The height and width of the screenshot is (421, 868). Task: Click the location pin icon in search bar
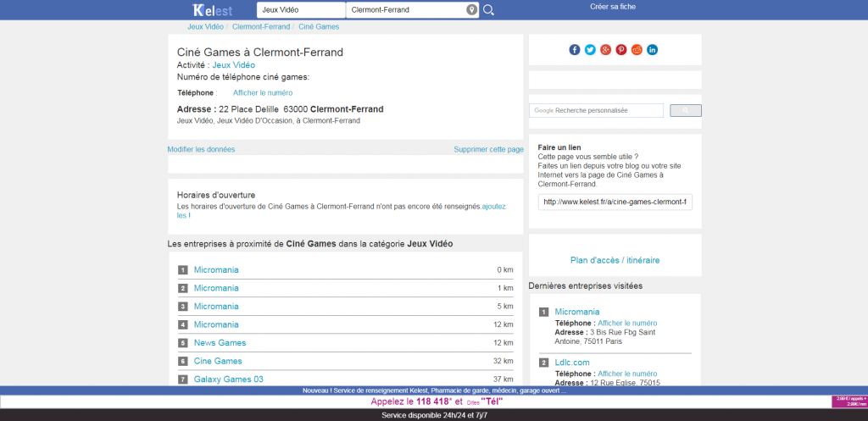tap(471, 10)
